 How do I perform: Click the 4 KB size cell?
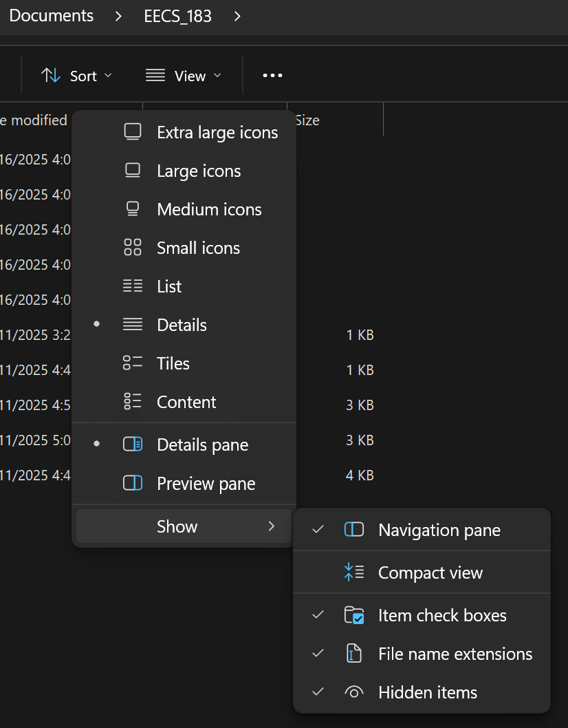point(360,475)
